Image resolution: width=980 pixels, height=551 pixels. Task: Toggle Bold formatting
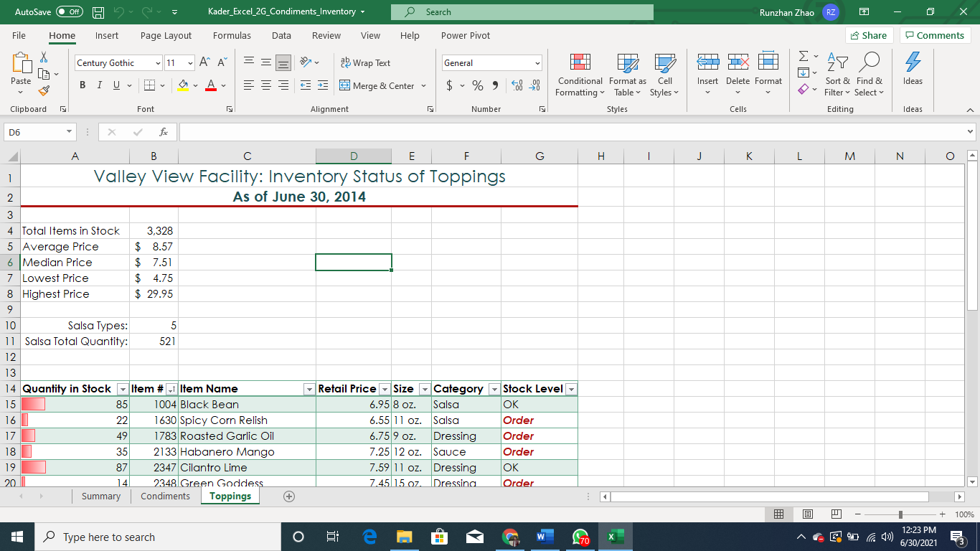(x=83, y=85)
